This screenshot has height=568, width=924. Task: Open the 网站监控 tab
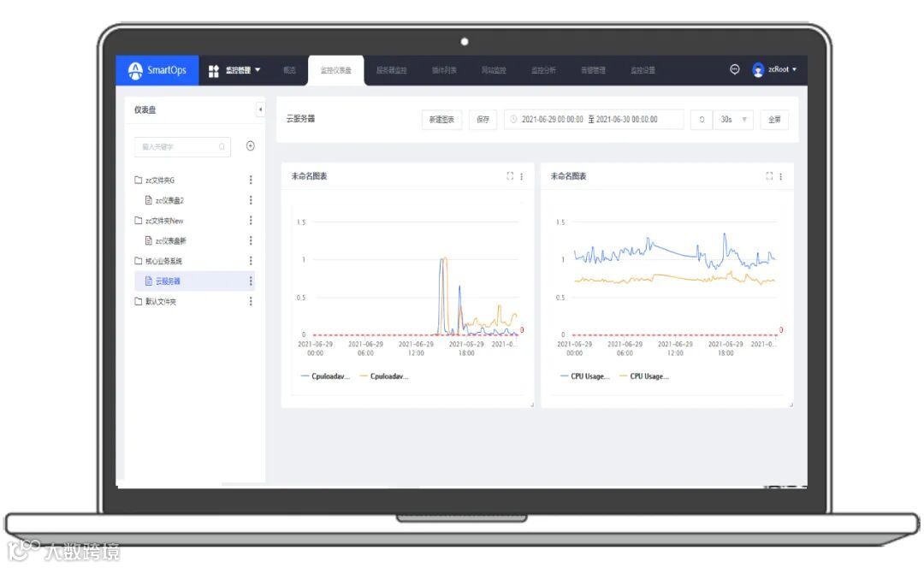coord(494,70)
